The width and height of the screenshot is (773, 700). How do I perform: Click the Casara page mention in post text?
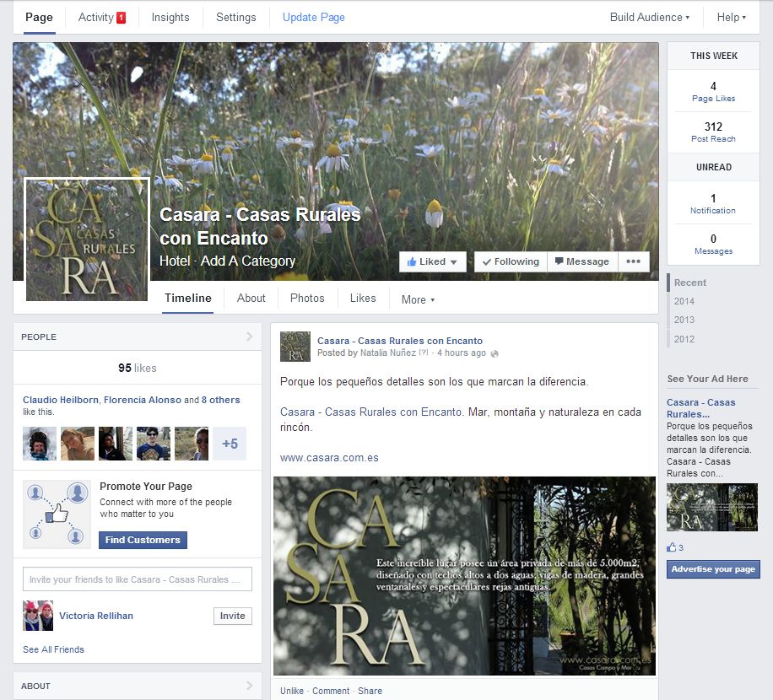(372, 412)
